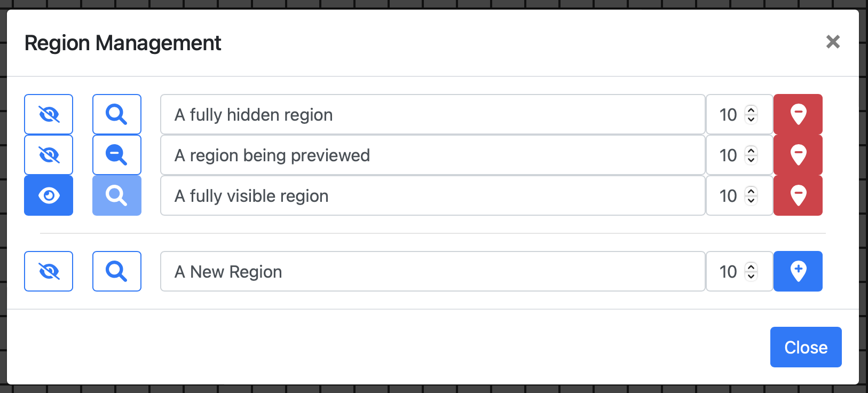Click the up arrow on 'A New Region' number field
The width and height of the screenshot is (868, 393).
751,267
